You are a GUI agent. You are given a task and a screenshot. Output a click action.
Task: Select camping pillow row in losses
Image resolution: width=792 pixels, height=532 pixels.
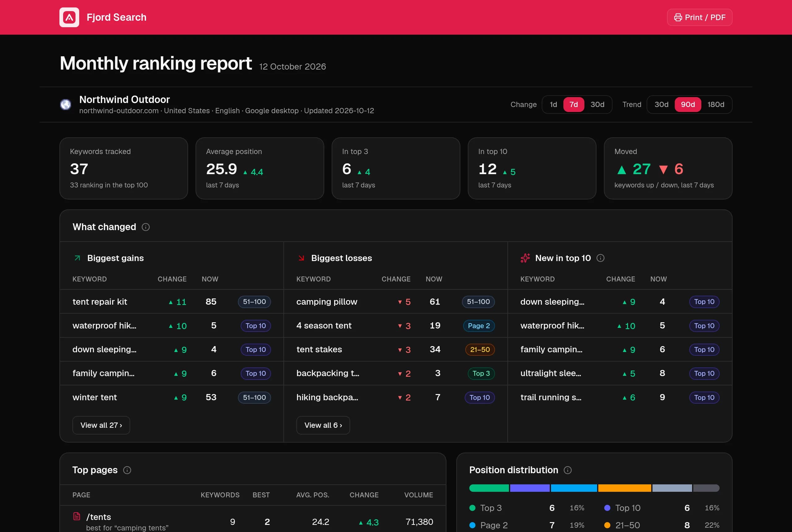coord(396,302)
